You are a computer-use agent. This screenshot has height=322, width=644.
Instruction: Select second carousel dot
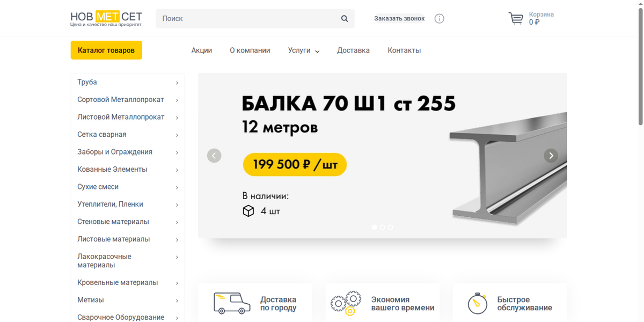(382, 227)
